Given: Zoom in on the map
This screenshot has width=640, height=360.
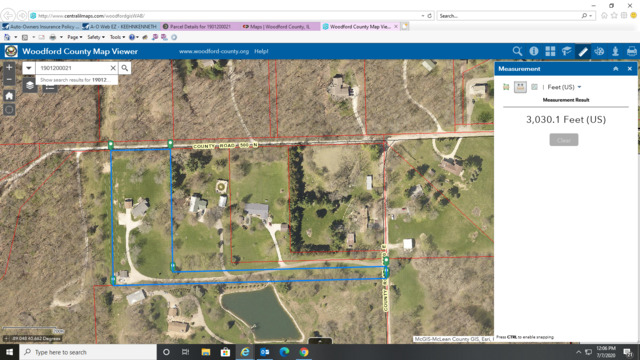Looking at the screenshot, I should click(9, 67).
